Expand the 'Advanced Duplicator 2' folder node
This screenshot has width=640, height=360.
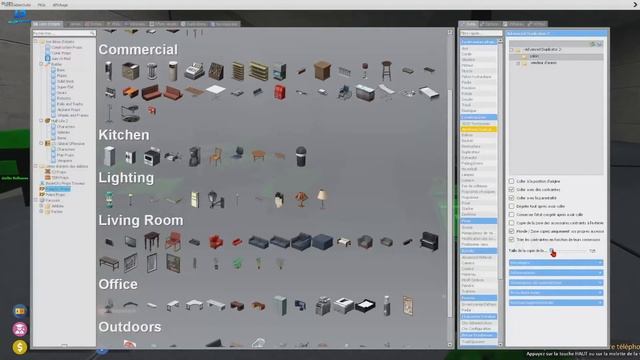(x=511, y=50)
